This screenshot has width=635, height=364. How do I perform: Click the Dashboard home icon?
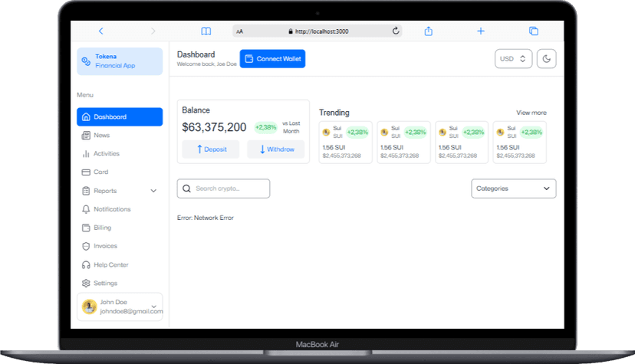click(x=86, y=117)
